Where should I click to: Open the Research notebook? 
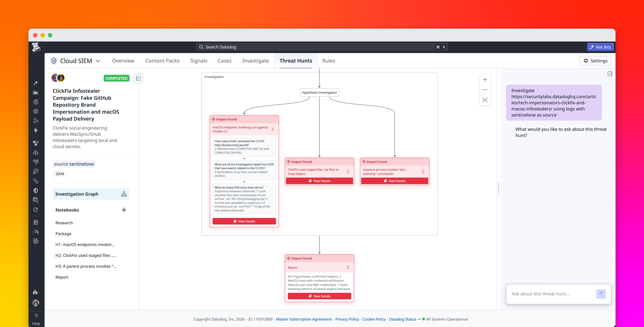click(x=64, y=223)
